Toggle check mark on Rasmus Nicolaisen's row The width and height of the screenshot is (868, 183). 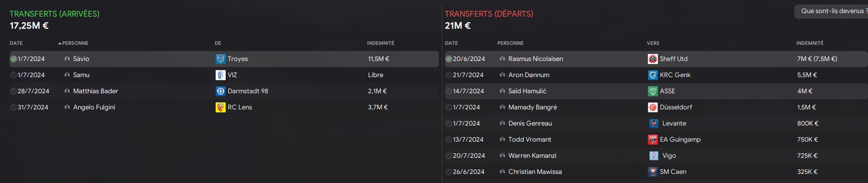coord(448,59)
